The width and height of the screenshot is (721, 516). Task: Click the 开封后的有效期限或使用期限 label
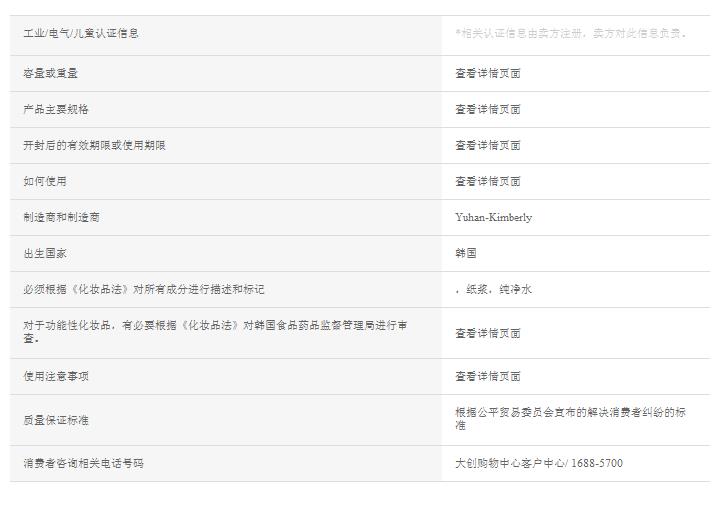(x=95, y=146)
